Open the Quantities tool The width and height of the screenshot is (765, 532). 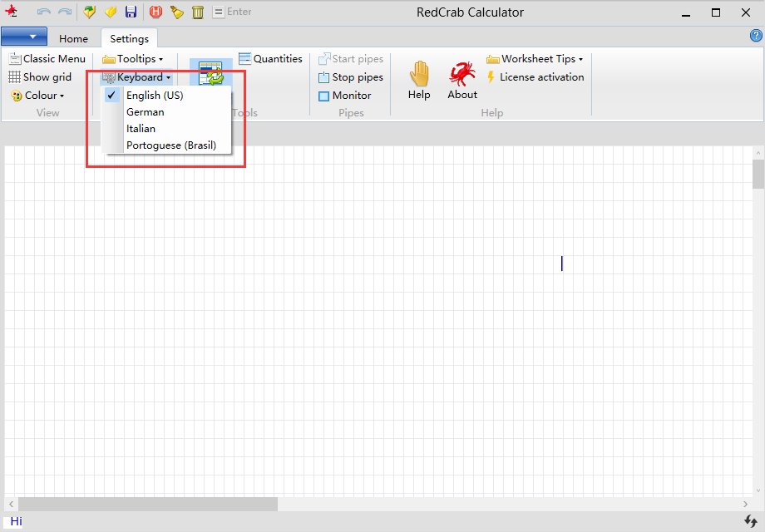tap(271, 59)
